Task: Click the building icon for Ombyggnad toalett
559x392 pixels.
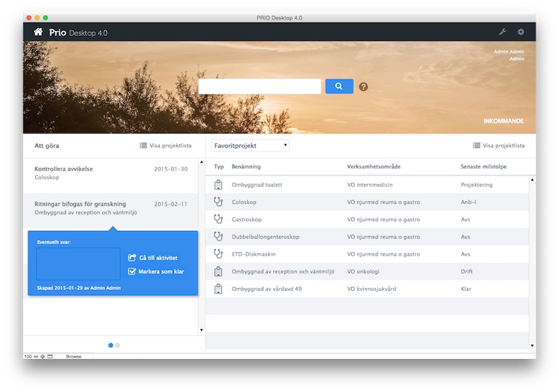Action: pyautogui.click(x=219, y=184)
